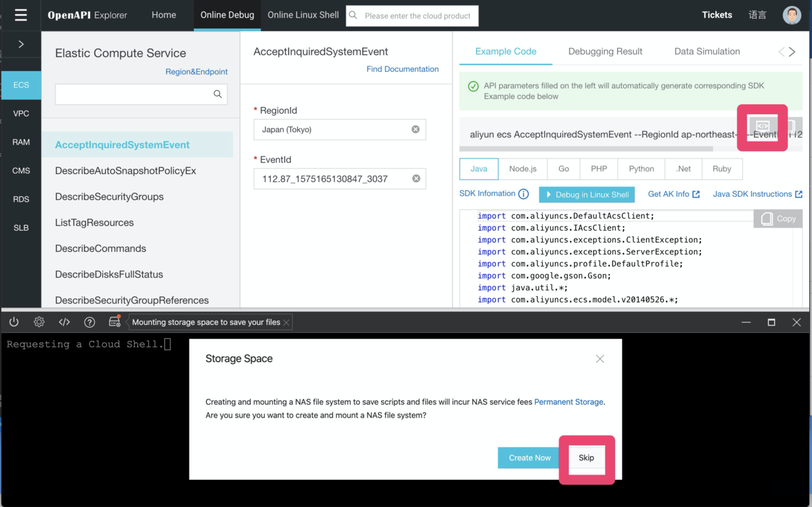
Task: Select DescribeCommands API
Action: click(x=101, y=248)
